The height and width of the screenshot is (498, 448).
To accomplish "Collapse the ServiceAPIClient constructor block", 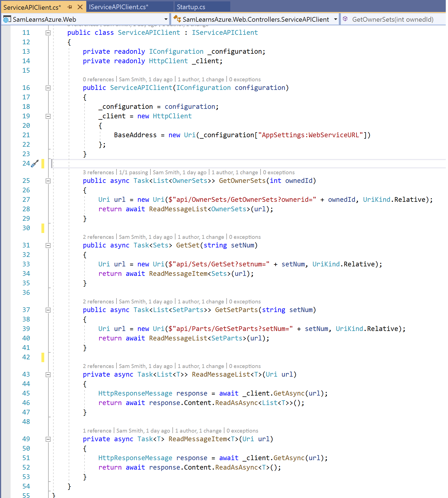I will point(48,88).
